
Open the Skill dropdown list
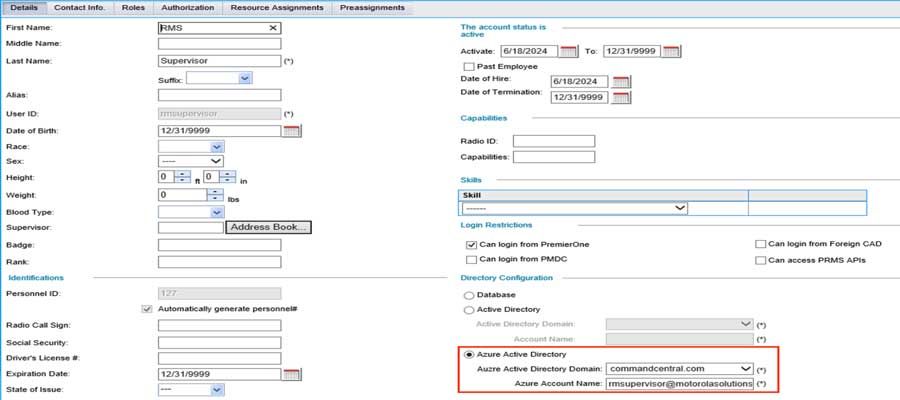680,207
